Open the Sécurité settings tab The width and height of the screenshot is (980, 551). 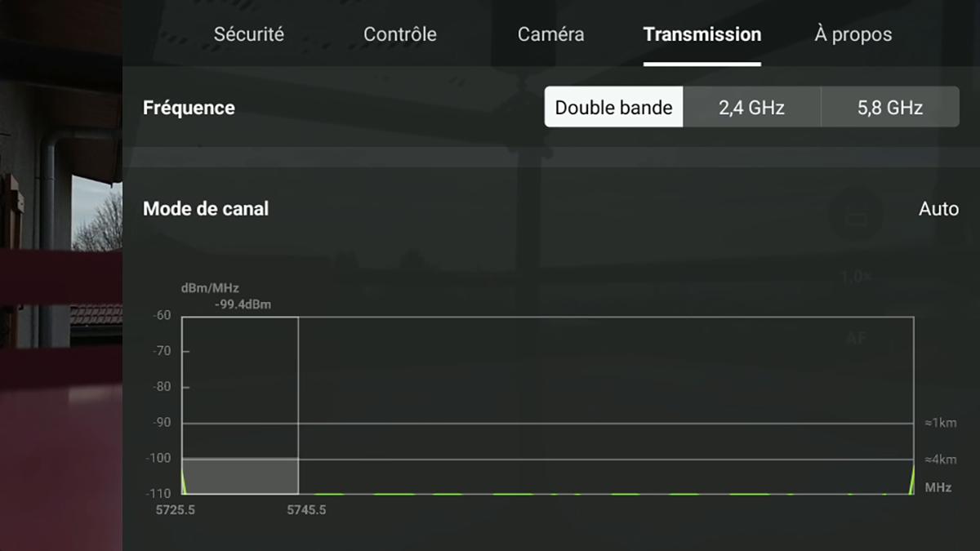249,34
